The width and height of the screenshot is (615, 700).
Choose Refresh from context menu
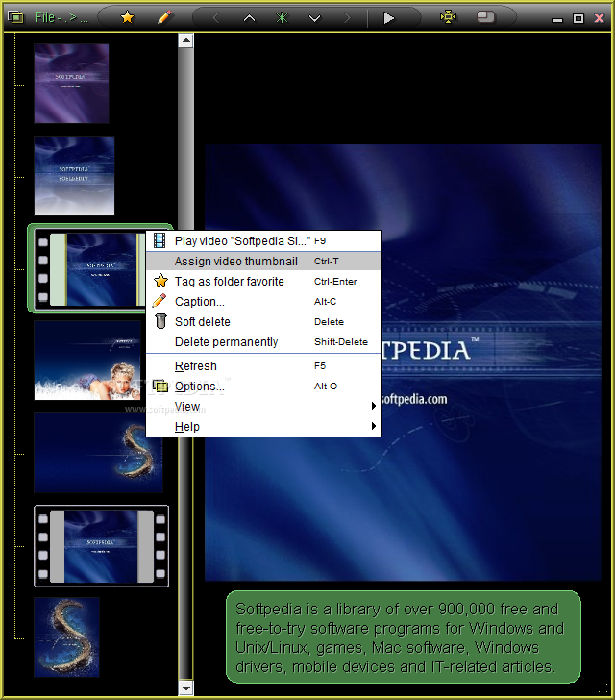coord(263,365)
